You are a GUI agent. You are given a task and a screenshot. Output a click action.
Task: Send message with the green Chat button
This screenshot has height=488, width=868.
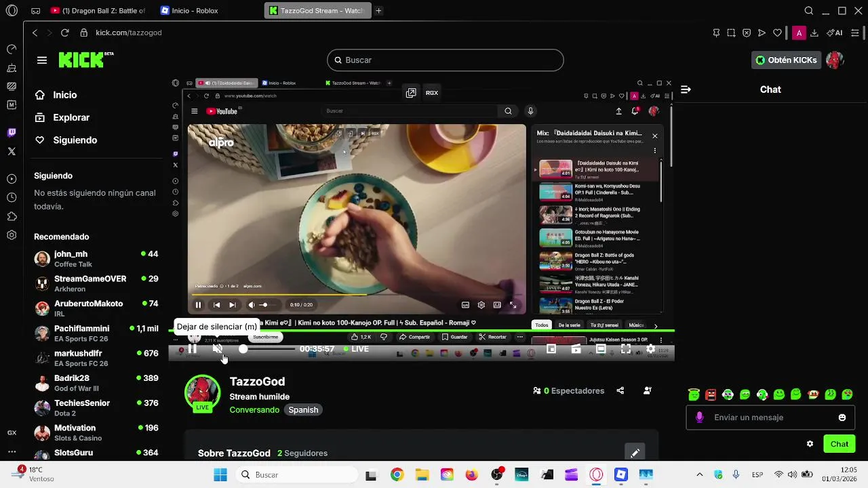tap(840, 444)
